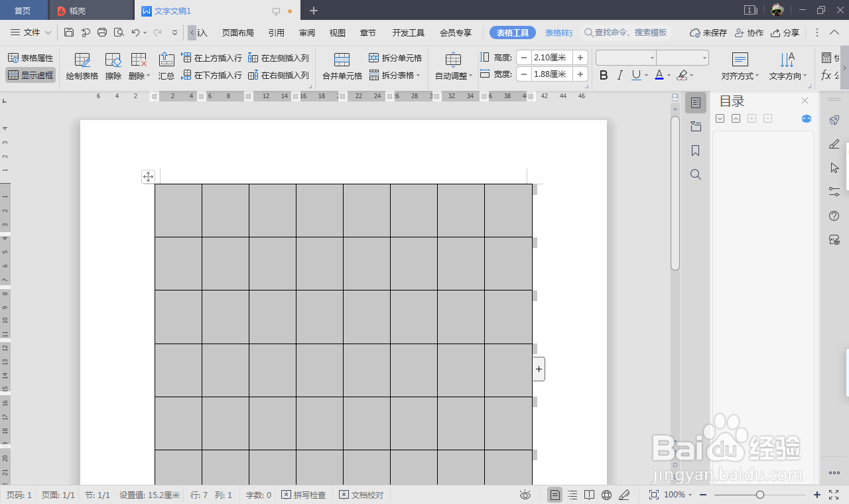The height and width of the screenshot is (504, 849).
Task: Increase row height with plus button
Action: pyautogui.click(x=580, y=58)
